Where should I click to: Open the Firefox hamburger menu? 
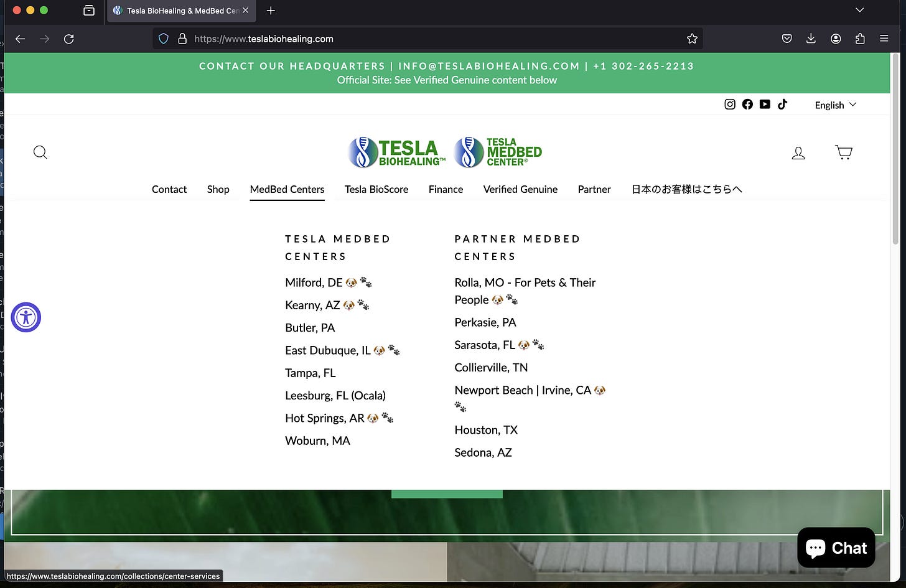coord(884,39)
